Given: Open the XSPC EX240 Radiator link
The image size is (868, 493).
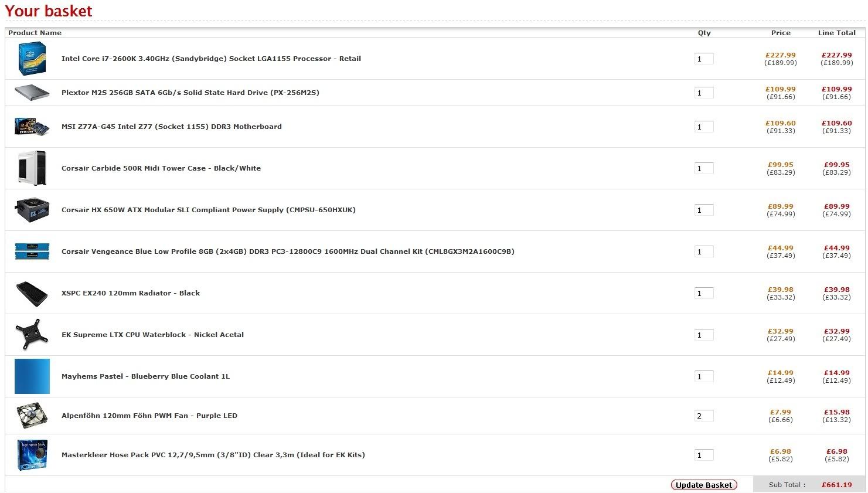Looking at the screenshot, I should (131, 293).
